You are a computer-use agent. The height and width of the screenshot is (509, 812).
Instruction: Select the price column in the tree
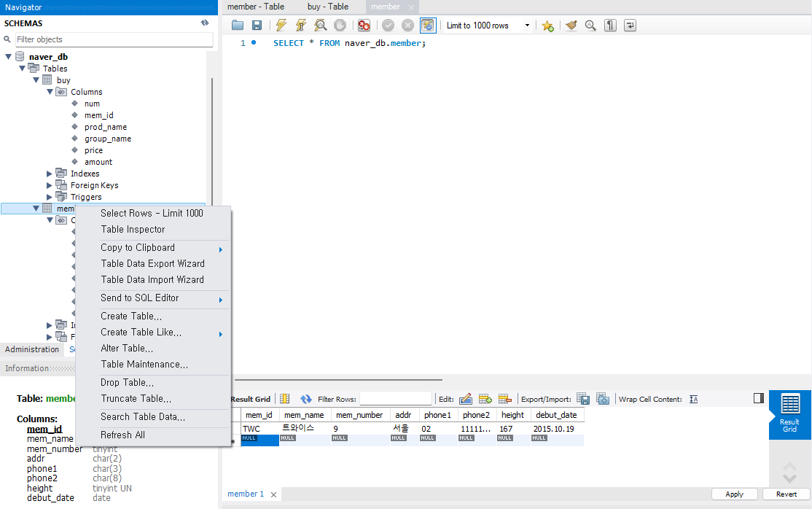point(94,150)
